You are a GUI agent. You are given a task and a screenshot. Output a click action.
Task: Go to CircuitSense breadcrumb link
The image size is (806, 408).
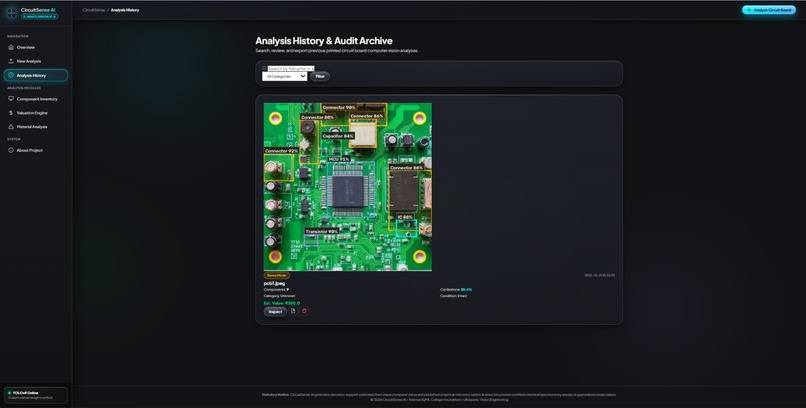[94, 10]
